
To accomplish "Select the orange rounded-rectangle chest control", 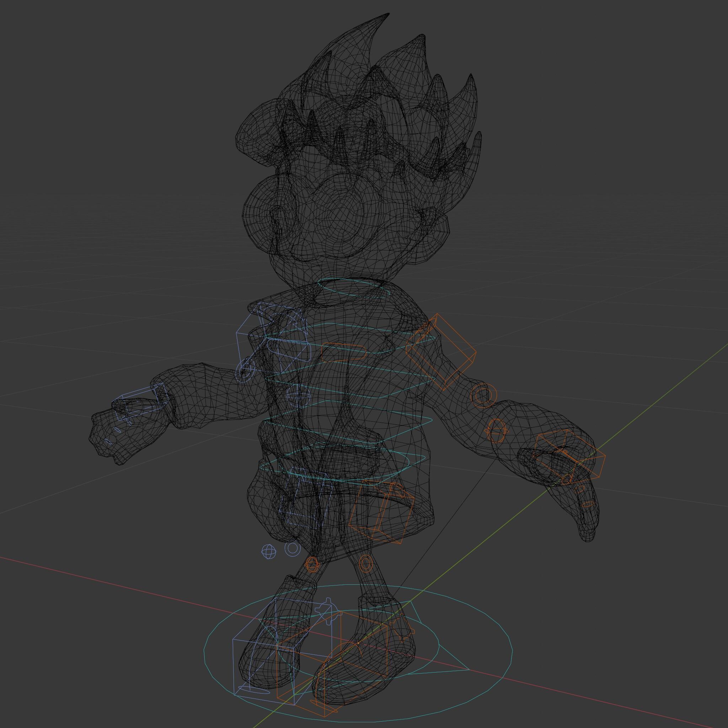I will (344, 353).
